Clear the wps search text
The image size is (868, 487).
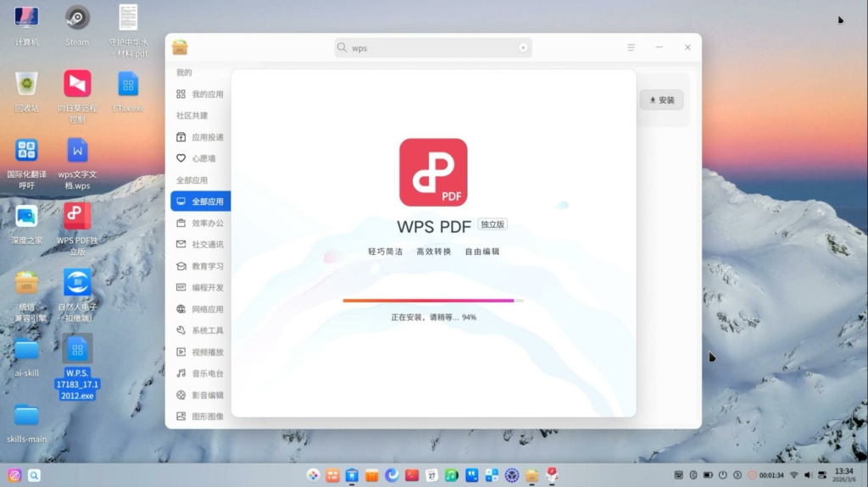523,48
